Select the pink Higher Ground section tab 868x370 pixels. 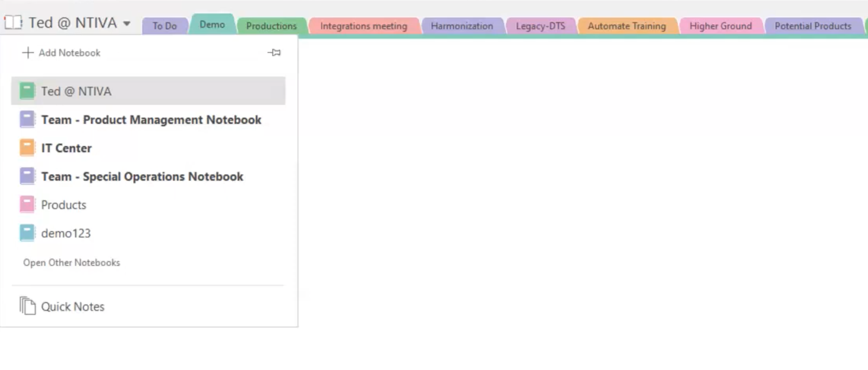tap(720, 26)
